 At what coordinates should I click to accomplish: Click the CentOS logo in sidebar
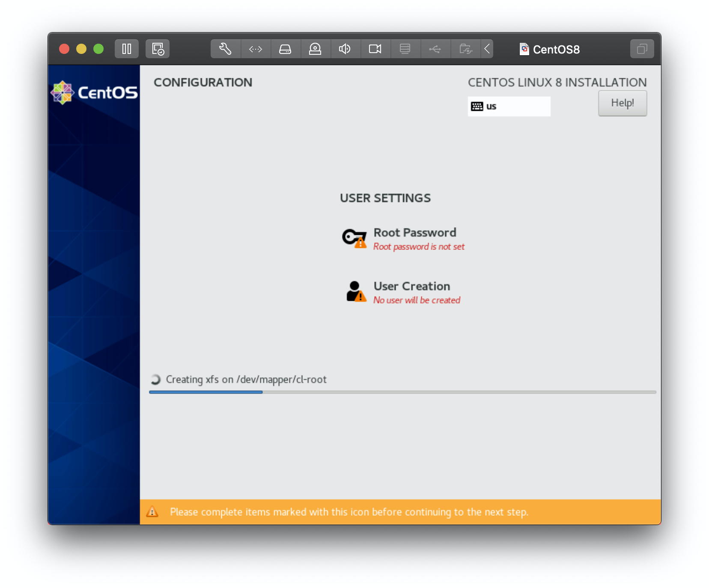pyautogui.click(x=94, y=92)
